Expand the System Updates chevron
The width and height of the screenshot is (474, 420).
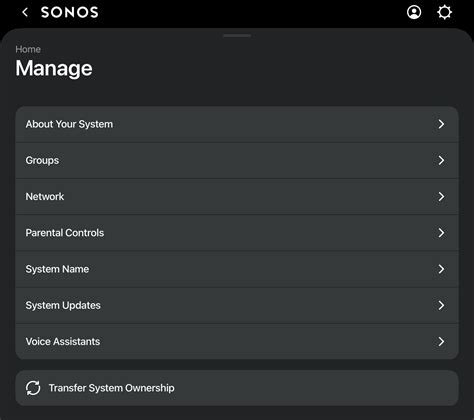point(441,305)
